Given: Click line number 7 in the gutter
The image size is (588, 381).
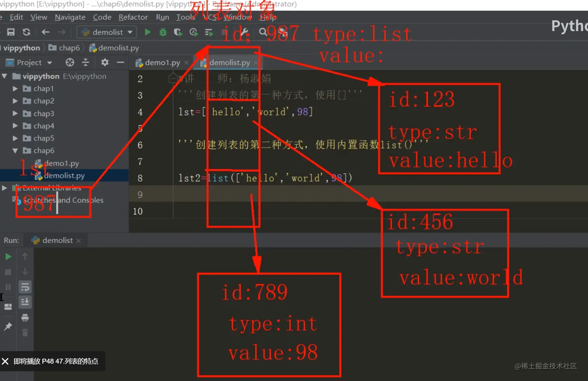Looking at the screenshot, I should pyautogui.click(x=140, y=162).
